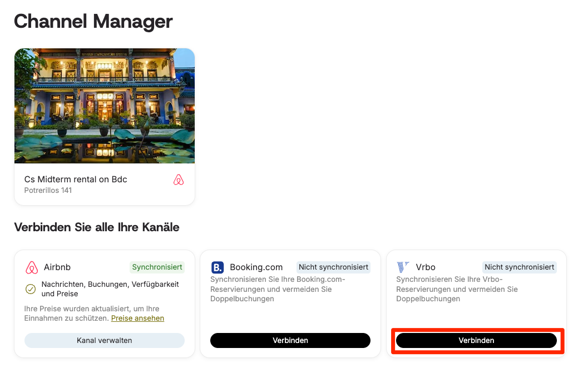Image resolution: width=588 pixels, height=373 pixels.
Task: Click the Synchronisiert status badge on Airbnb
Action: click(157, 267)
